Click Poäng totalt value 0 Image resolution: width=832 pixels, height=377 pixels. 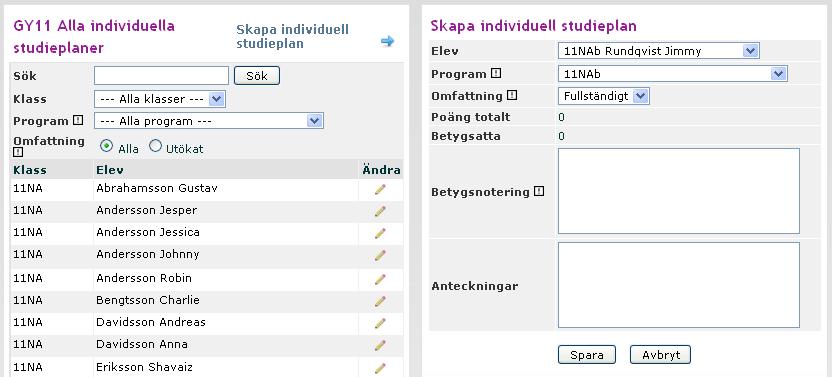tap(561, 117)
